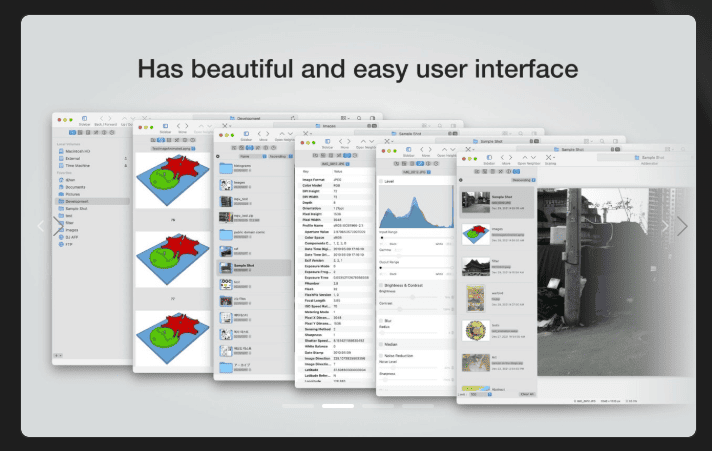Viewport: 712px width, 451px height.
Task: Select the filter entry with temple thumbnail
Action: [x=496, y=267]
